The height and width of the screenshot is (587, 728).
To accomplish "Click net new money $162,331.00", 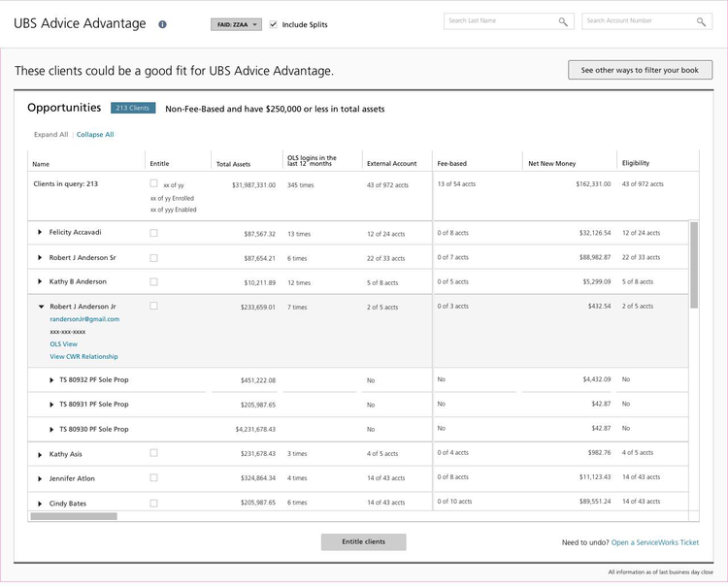I will [593, 184].
